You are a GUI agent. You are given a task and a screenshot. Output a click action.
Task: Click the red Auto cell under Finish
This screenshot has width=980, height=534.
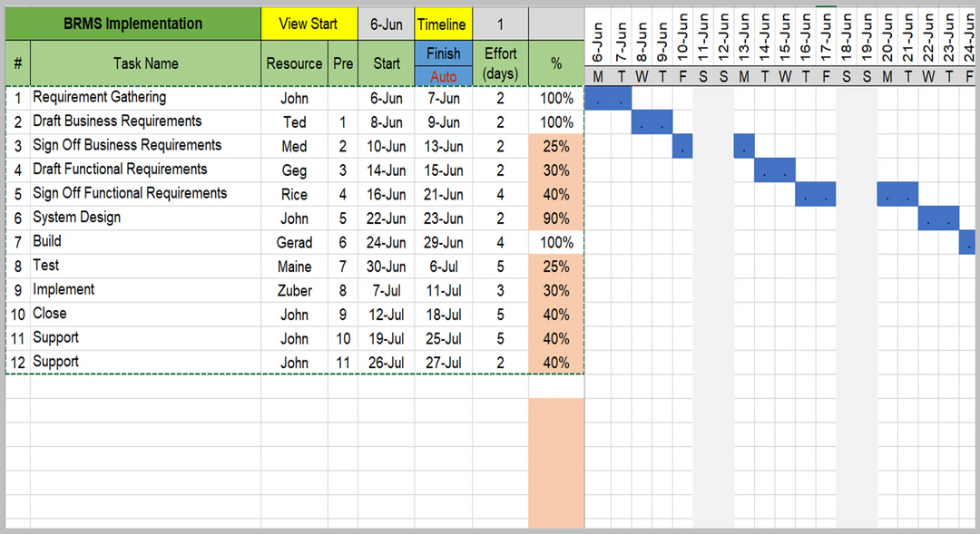point(443,77)
